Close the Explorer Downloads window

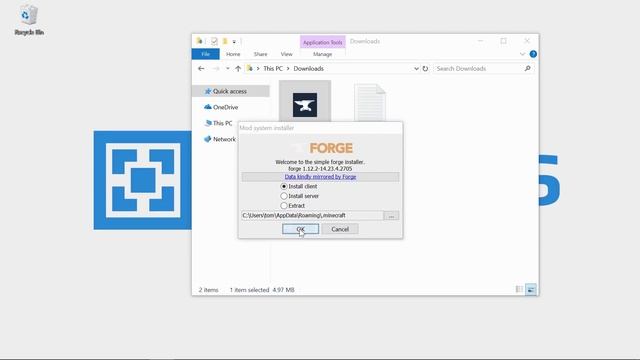(x=527, y=41)
